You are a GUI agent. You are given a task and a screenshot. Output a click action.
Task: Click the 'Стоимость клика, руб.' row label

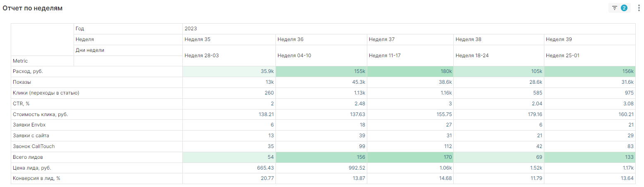pos(40,114)
